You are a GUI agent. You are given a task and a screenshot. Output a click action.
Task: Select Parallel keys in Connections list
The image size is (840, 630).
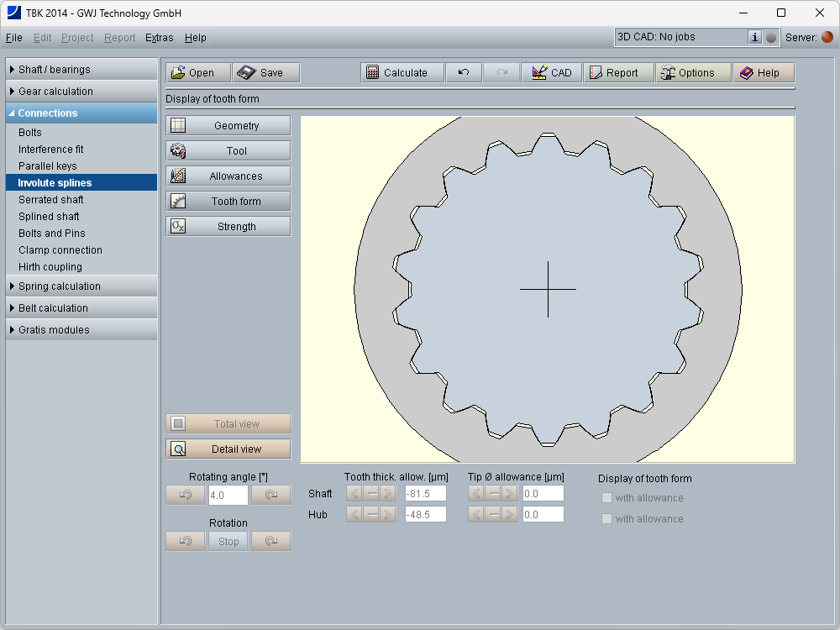pos(47,166)
